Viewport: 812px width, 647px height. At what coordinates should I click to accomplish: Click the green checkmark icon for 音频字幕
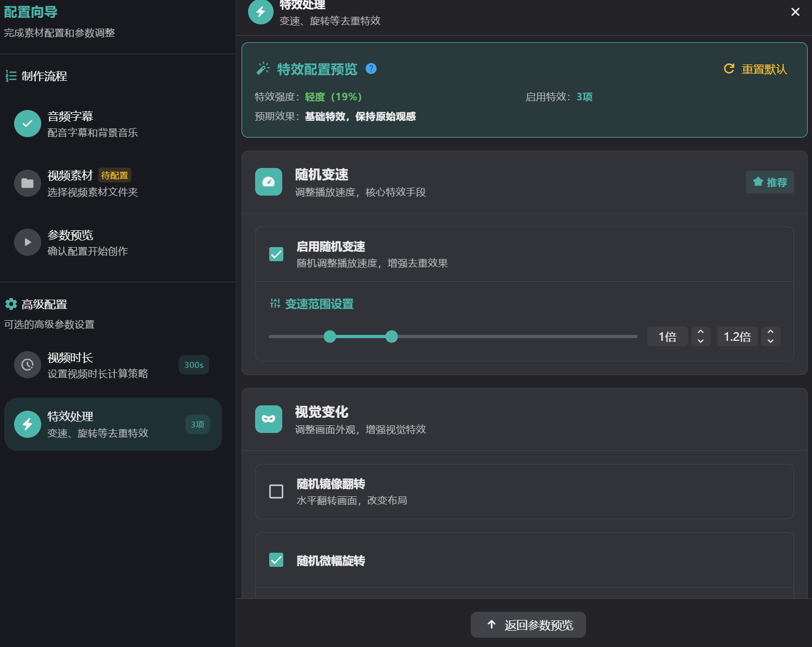(28, 124)
